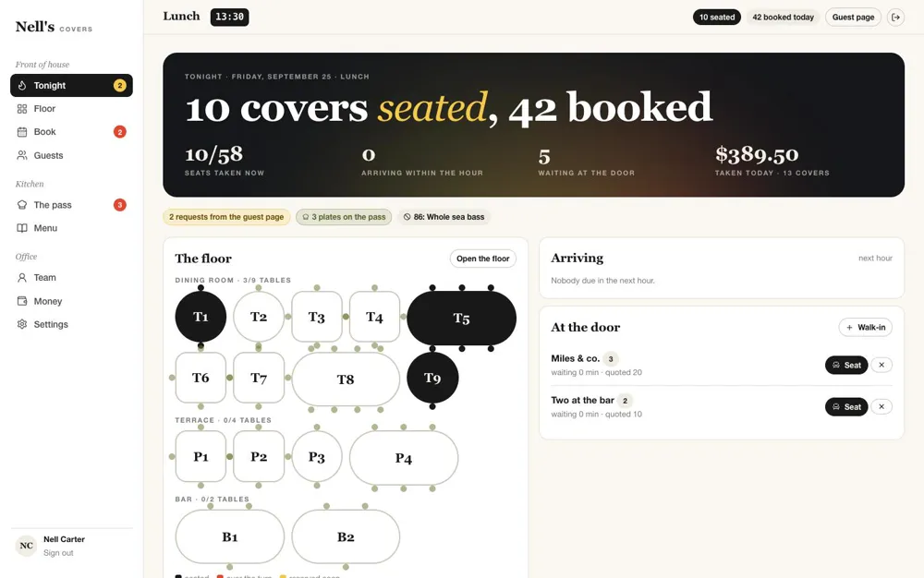
Task: Open Guests in the sidebar
Action: pos(71,155)
